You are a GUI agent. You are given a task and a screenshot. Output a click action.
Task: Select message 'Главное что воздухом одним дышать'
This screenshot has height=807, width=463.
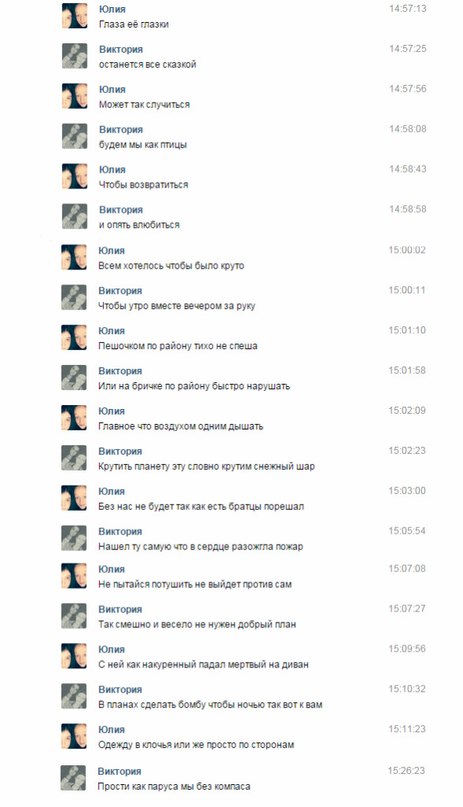pyautogui.click(x=181, y=427)
